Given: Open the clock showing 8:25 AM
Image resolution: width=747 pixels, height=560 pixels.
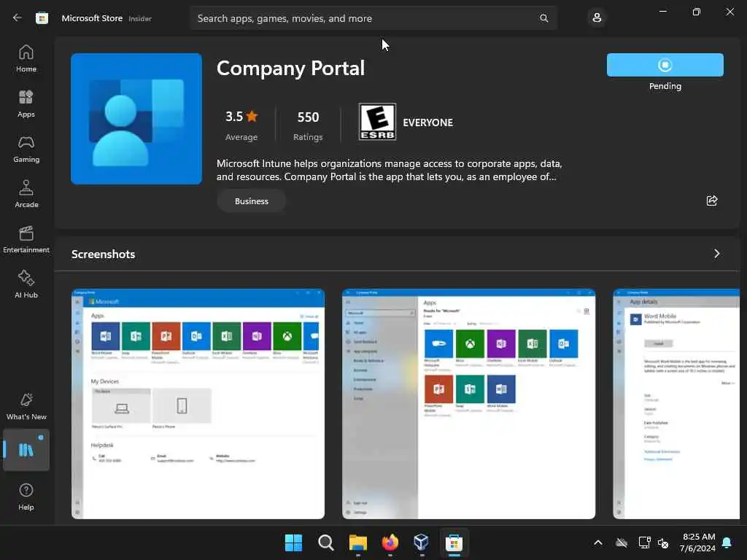Looking at the screenshot, I should pos(698,542).
